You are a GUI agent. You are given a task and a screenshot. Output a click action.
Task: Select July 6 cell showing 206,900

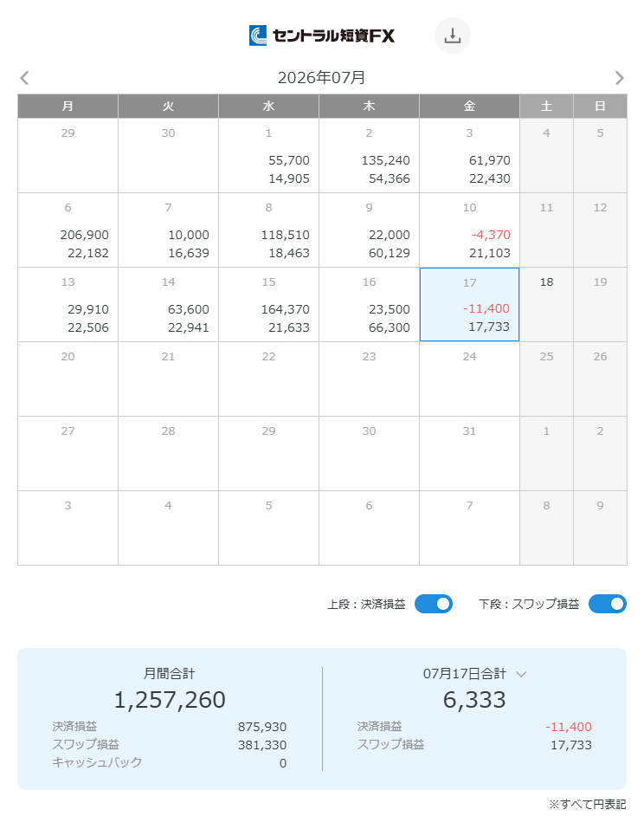click(68, 230)
